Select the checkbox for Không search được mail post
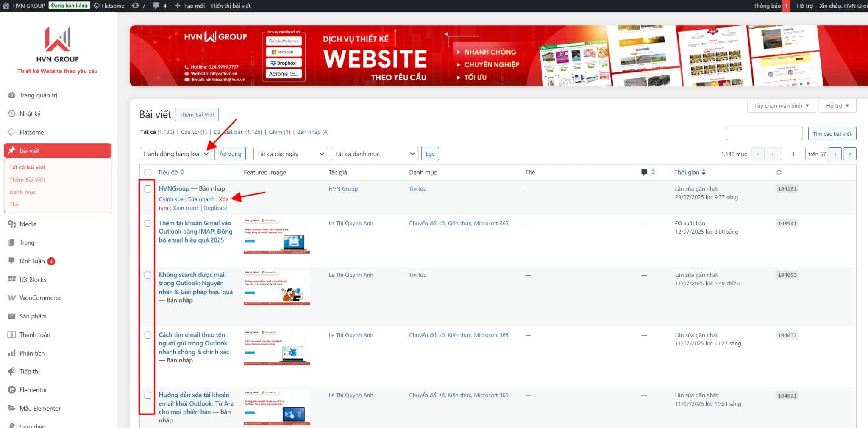This screenshot has width=868, height=428. coord(148,275)
